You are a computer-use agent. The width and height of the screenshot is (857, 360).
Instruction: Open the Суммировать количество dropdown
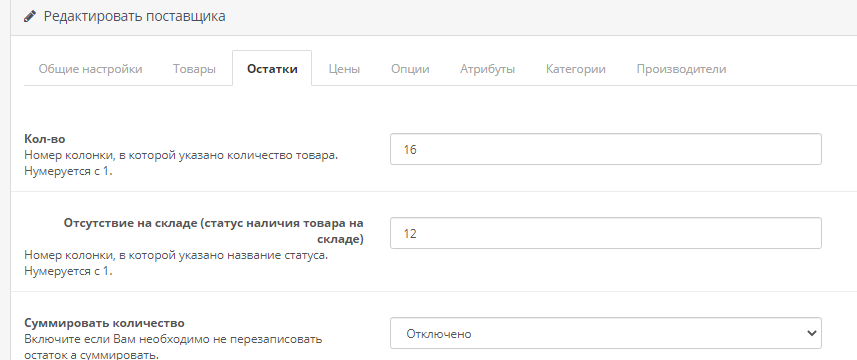click(x=606, y=333)
